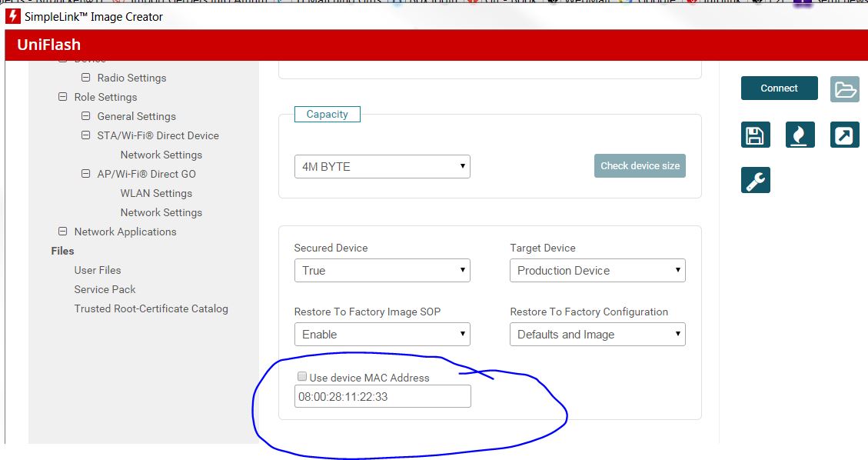
Task: Click the Check device size button
Action: click(x=640, y=165)
